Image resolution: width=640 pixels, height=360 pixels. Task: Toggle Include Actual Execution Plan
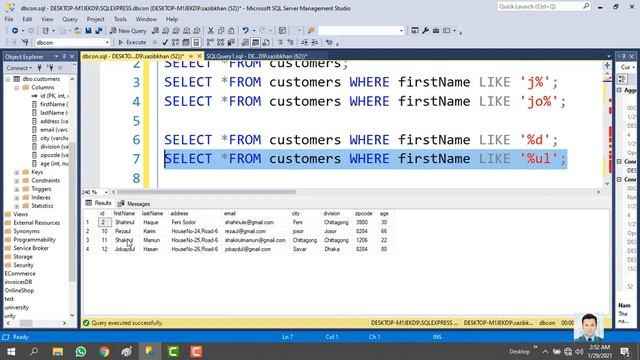210,42
